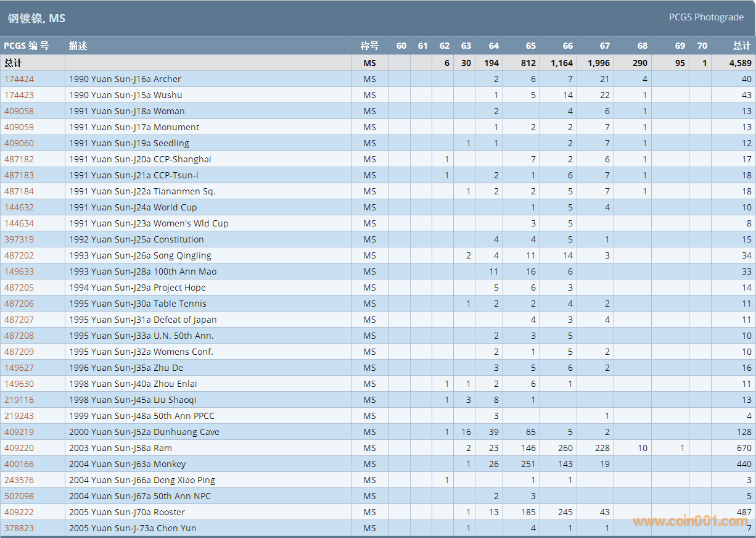The image size is (756, 538).
Task: Click the 总计 column header at right
Action: click(x=741, y=46)
